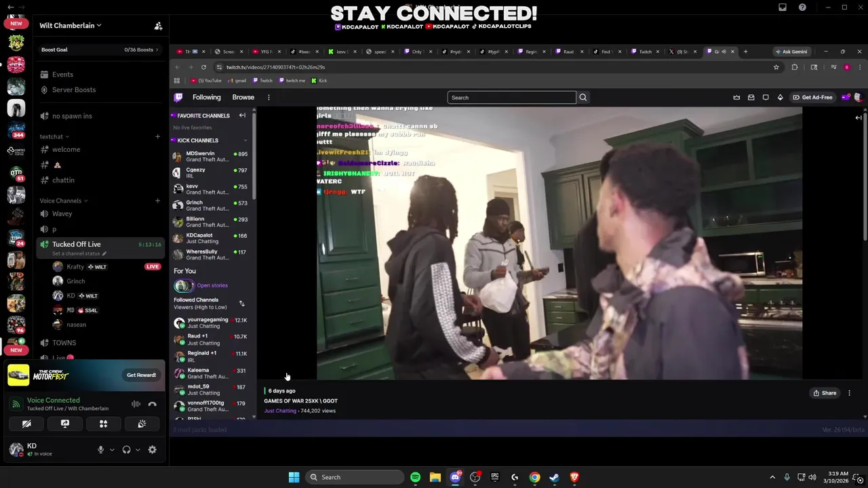868x488 pixels.
Task: Switch to the Twitch browser tab
Action: click(x=646, y=52)
